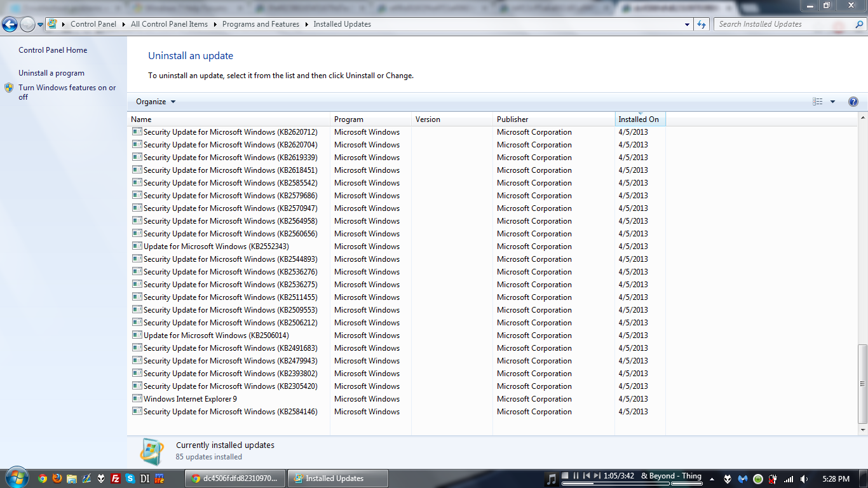Stop the music playback in taskbar player
This screenshot has width=868, height=488.
pos(566,475)
